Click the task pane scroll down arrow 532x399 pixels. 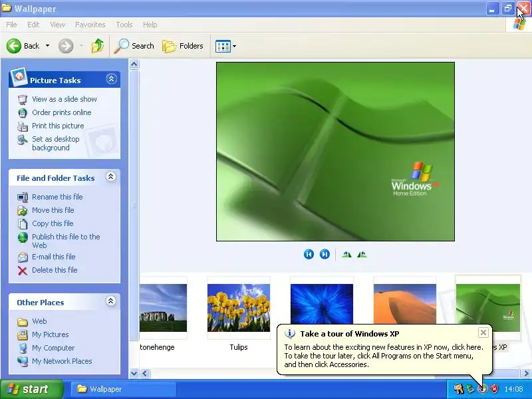(x=134, y=374)
